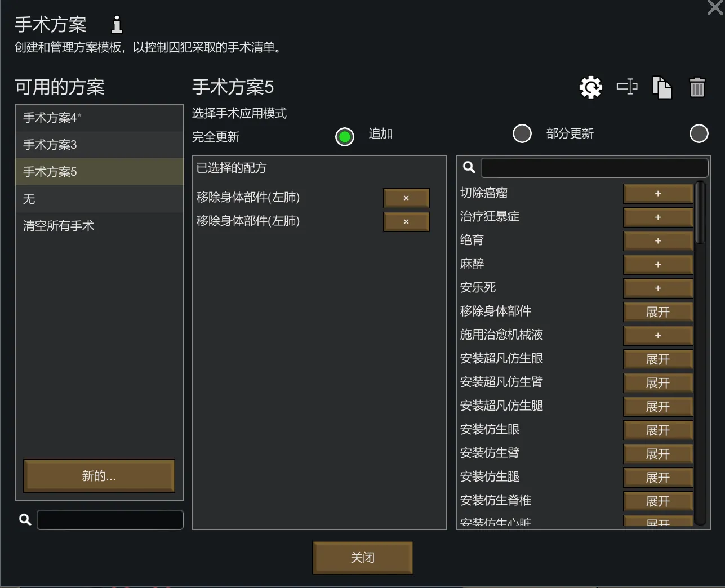Add the 切除癌瘤 recipe with plus button
The height and width of the screenshot is (588, 725).
coord(657,194)
